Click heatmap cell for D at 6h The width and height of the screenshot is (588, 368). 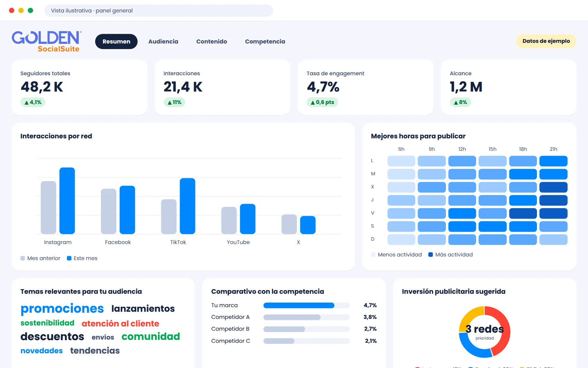401,239
